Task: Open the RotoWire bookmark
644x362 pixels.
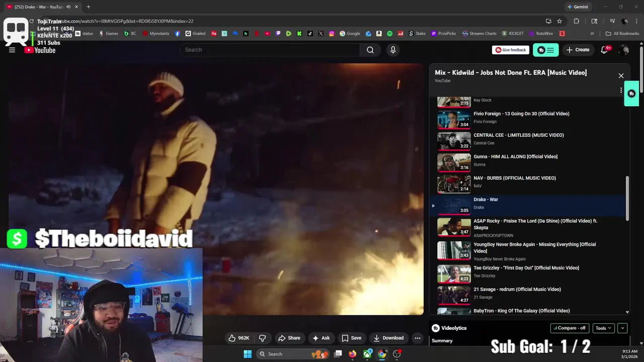Action: coord(540,34)
